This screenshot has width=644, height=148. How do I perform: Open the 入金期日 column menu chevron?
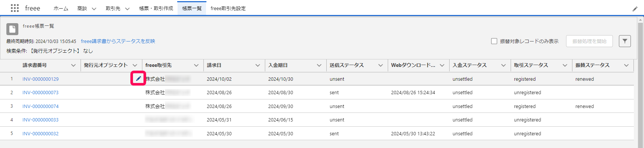pyautogui.click(x=319, y=65)
